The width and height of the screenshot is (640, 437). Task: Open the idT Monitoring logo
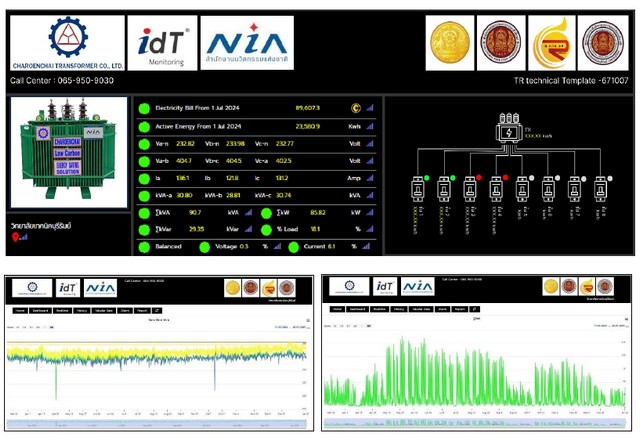point(163,43)
